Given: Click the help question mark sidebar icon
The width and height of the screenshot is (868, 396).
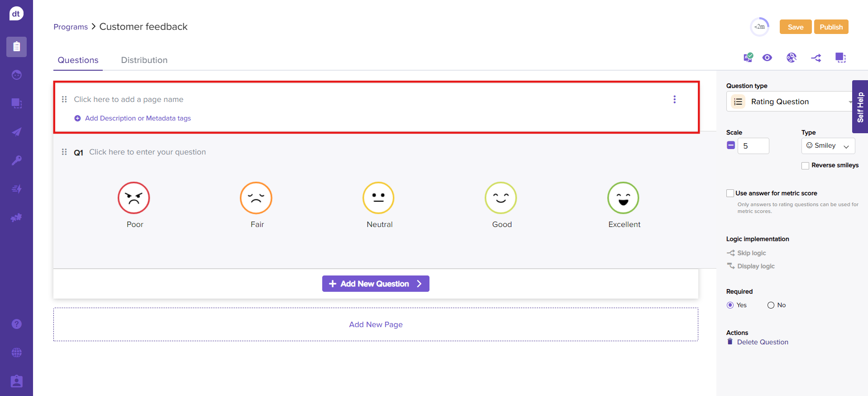Looking at the screenshot, I should (16, 324).
